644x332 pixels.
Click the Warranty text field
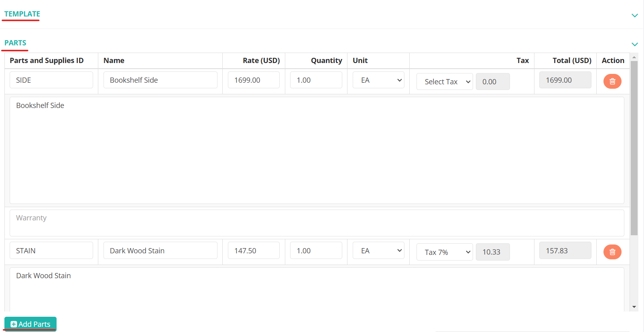317,223
